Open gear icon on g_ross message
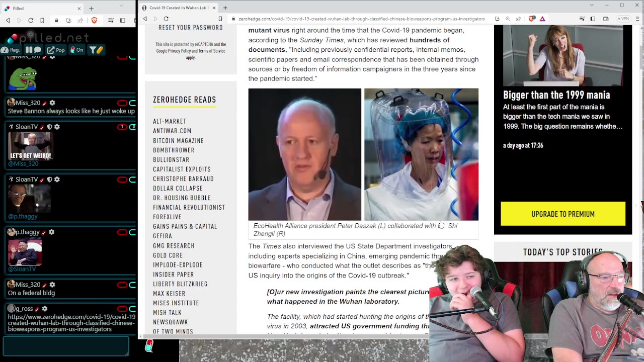 pyautogui.click(x=45, y=309)
